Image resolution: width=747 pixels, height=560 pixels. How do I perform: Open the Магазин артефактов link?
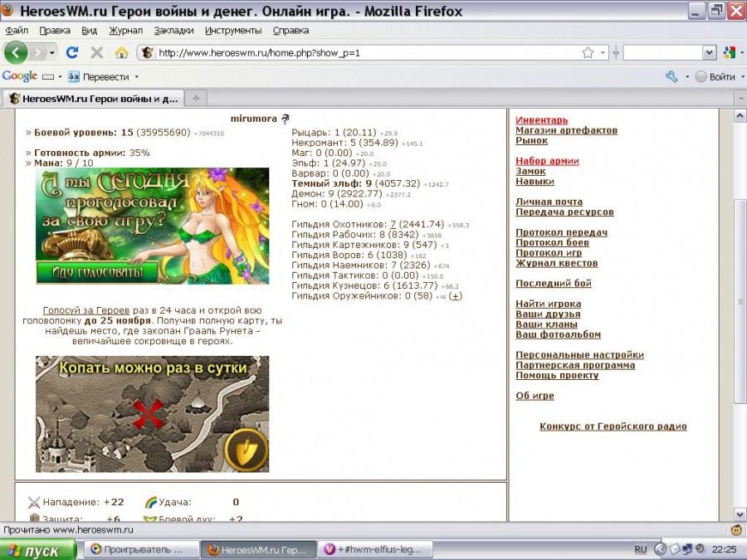(566, 130)
